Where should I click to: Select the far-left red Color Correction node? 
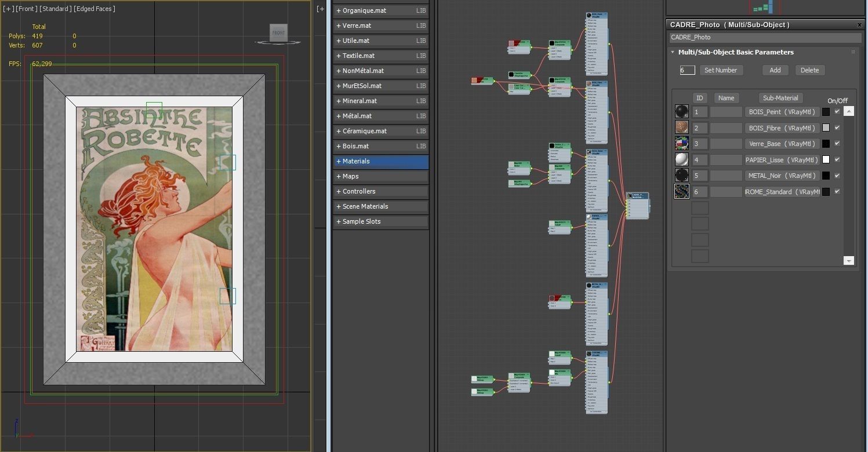pyautogui.click(x=482, y=81)
